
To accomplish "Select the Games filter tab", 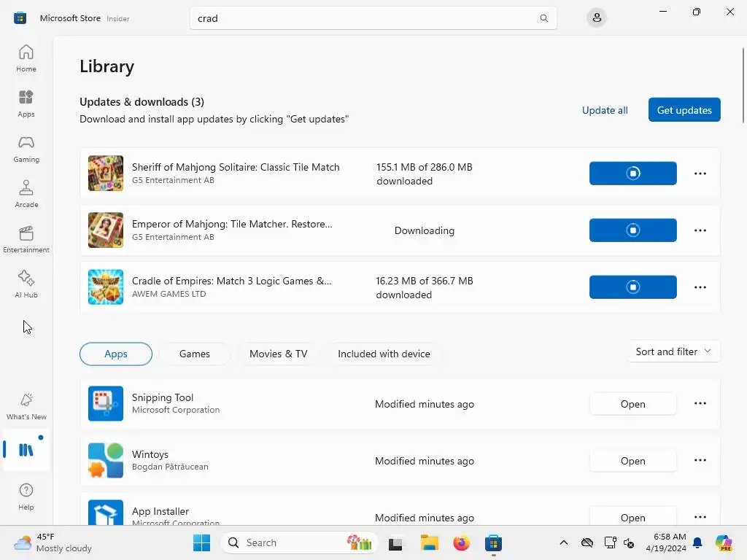I will (194, 354).
